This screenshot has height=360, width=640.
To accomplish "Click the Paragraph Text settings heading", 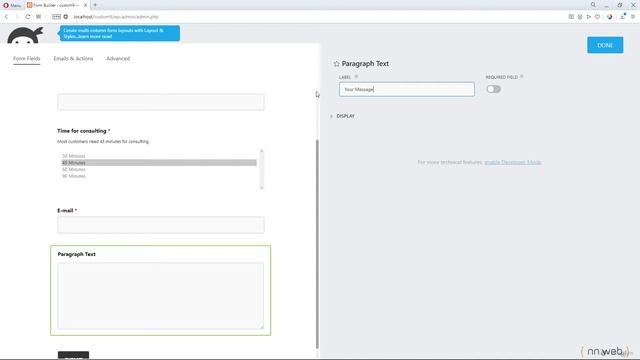I will pyautogui.click(x=365, y=64).
